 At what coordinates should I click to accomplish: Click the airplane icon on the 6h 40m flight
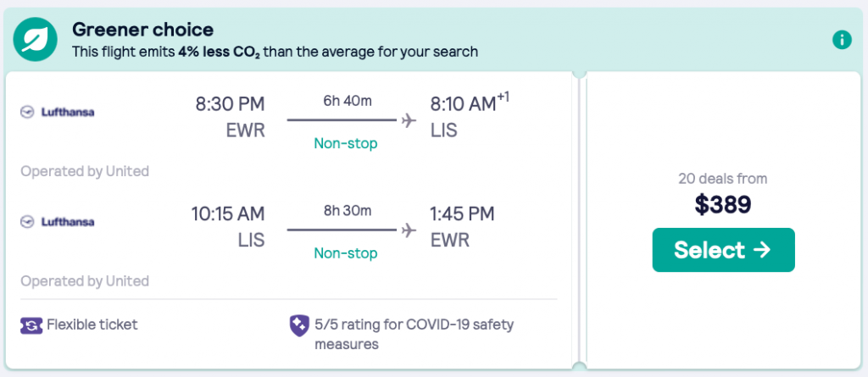click(x=409, y=120)
